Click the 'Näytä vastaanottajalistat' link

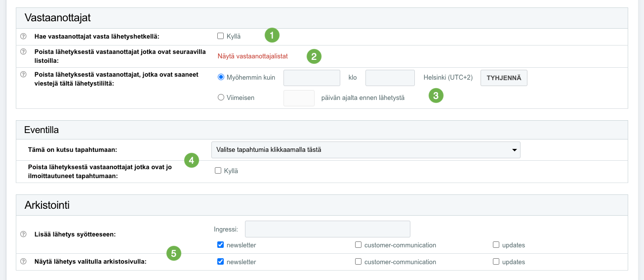(x=252, y=56)
